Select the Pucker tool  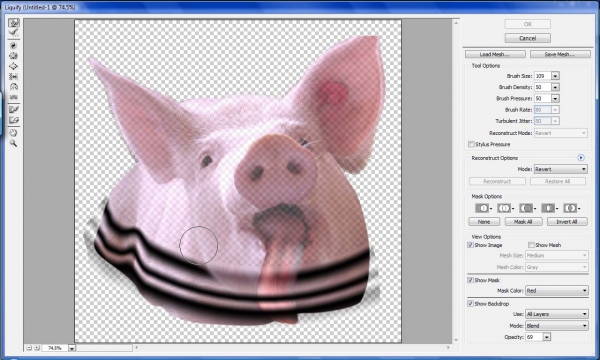[x=13, y=56]
